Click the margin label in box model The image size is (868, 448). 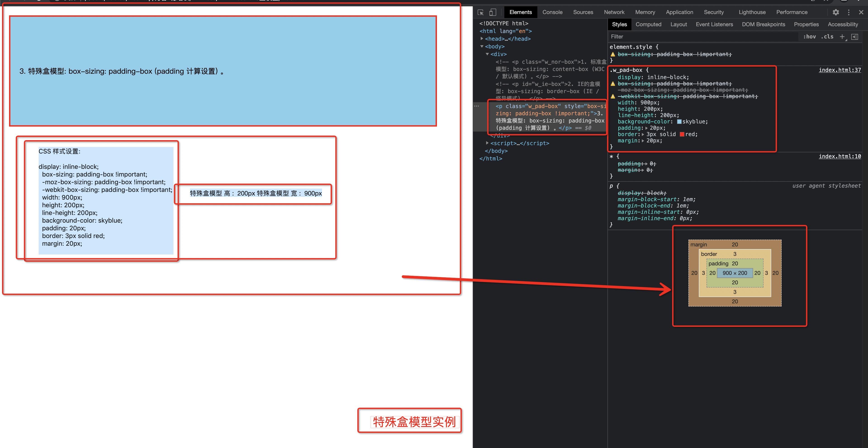coord(699,245)
